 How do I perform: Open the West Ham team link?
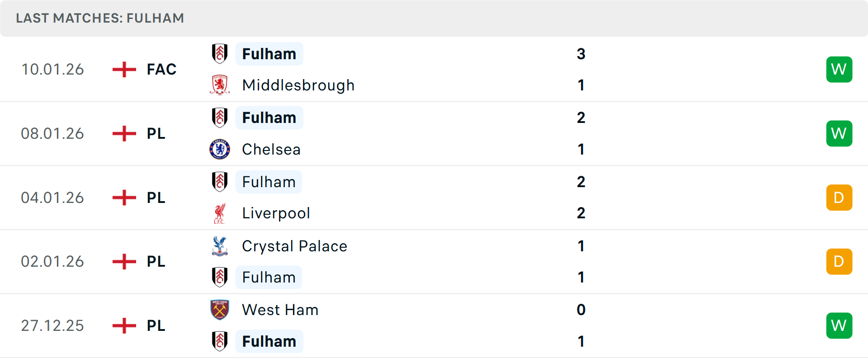click(x=280, y=310)
